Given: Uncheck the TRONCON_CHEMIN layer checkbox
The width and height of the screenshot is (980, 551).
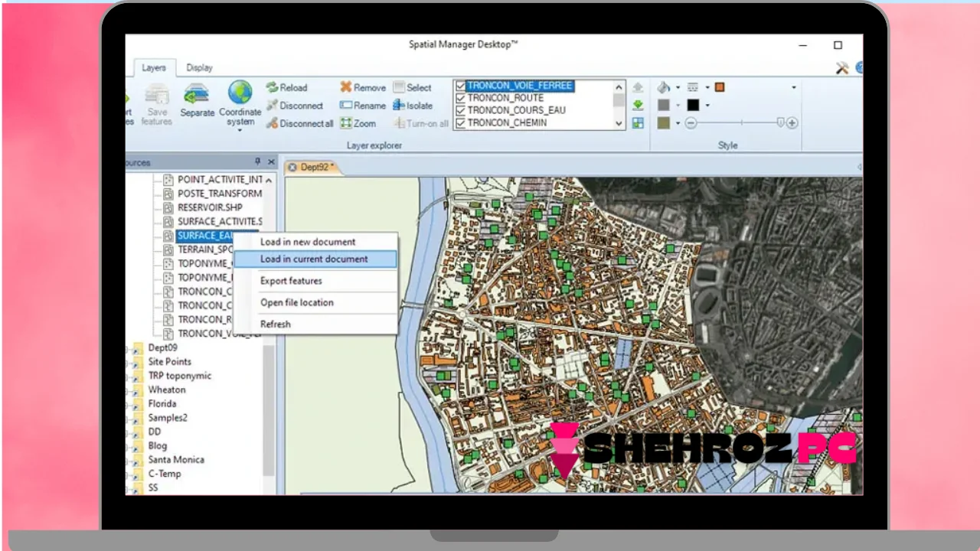Looking at the screenshot, I should [460, 122].
